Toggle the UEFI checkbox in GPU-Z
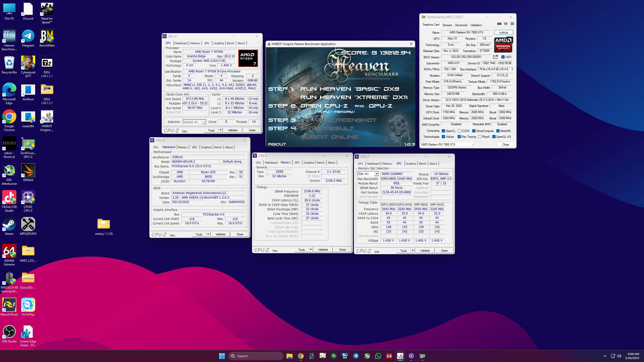The width and height of the screenshot is (644, 362). tap(503, 57)
